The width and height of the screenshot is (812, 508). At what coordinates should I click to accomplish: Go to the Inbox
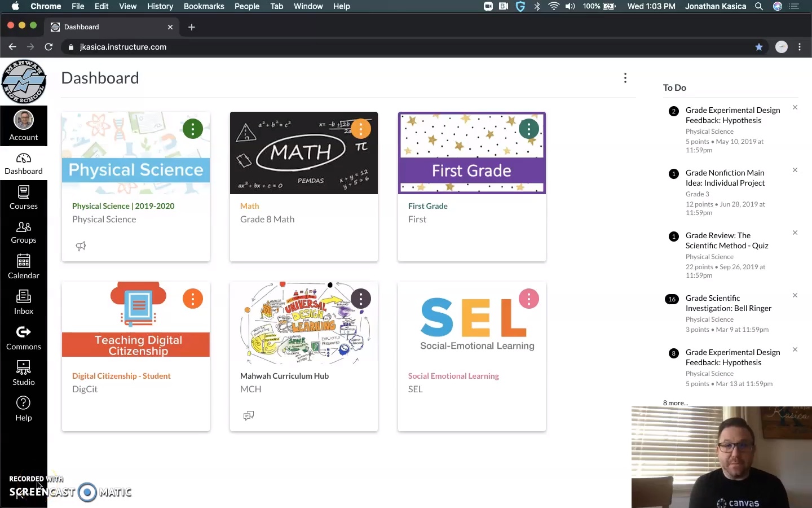click(x=23, y=303)
